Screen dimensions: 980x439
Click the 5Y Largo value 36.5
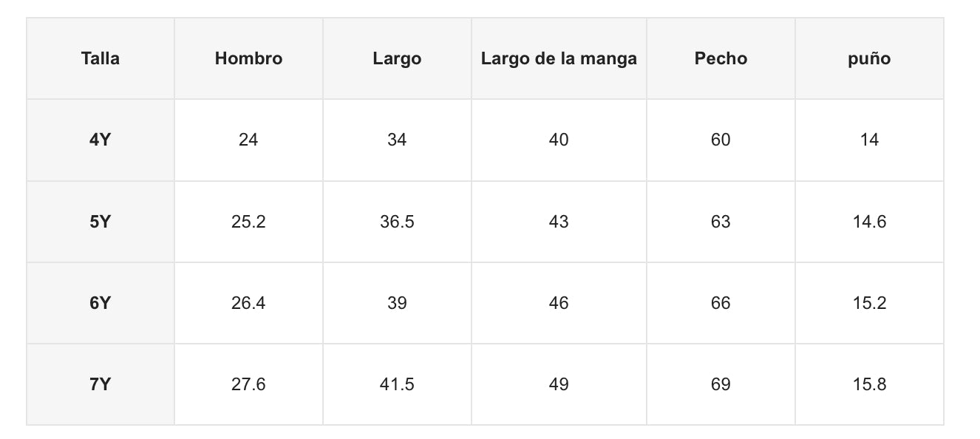[x=397, y=222]
